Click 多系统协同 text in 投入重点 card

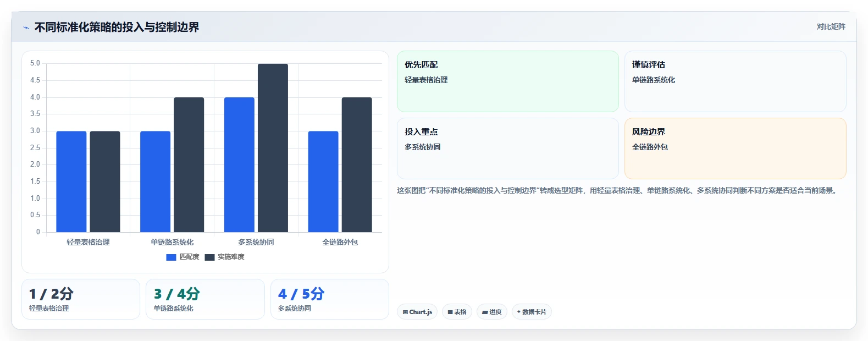423,147
